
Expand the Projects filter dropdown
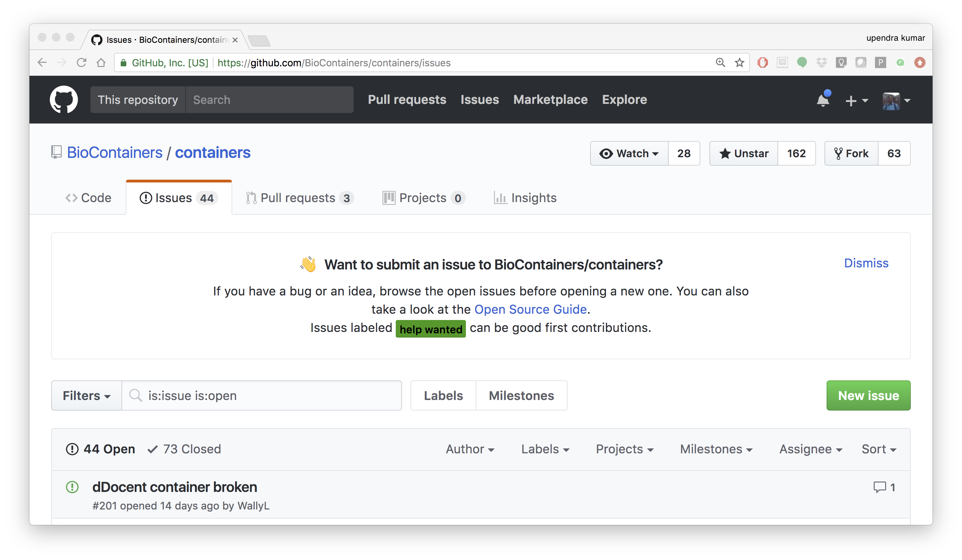(x=624, y=449)
